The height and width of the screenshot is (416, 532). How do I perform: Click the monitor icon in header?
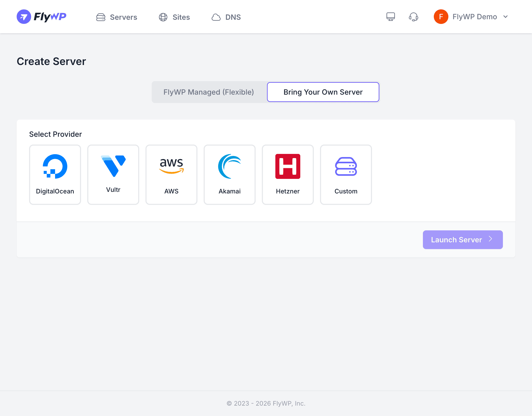[x=391, y=17]
